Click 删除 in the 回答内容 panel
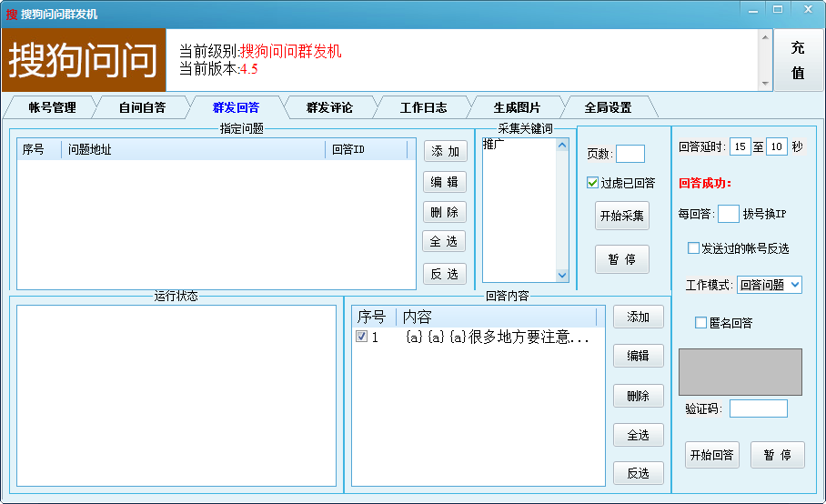The height and width of the screenshot is (504, 826). tap(638, 396)
